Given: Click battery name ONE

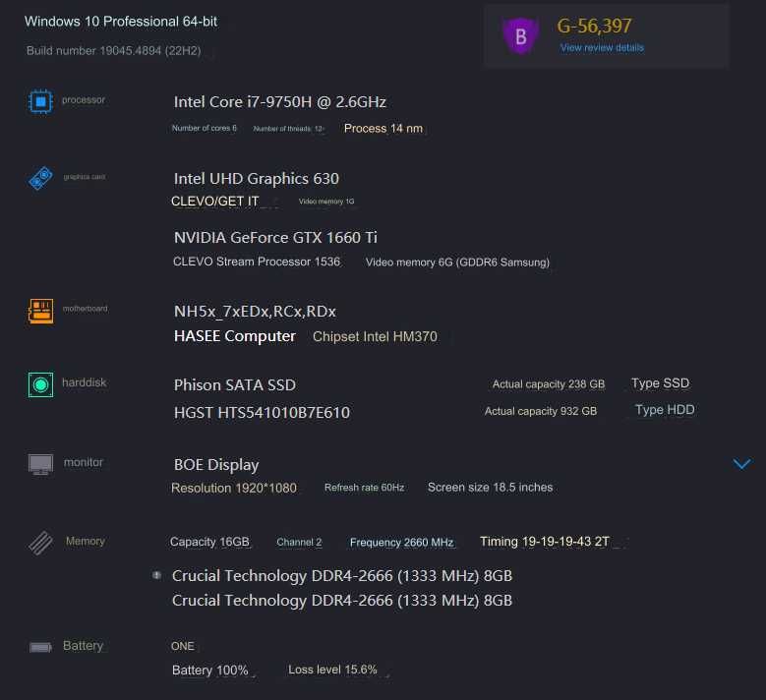Looking at the screenshot, I should coord(183,646).
